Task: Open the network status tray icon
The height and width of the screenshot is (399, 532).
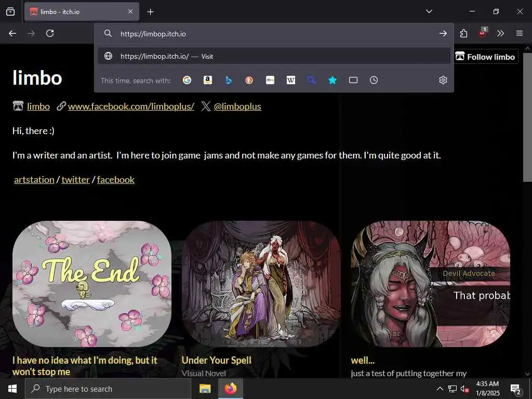Action: coord(453,389)
